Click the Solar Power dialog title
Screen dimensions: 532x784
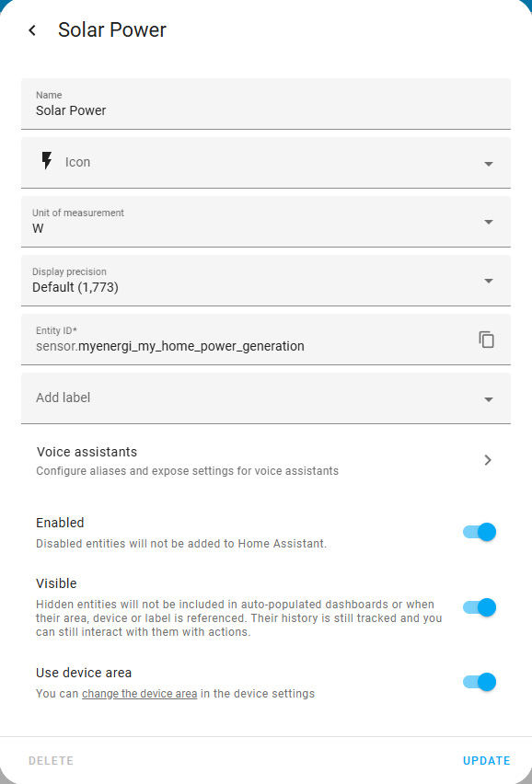[112, 30]
